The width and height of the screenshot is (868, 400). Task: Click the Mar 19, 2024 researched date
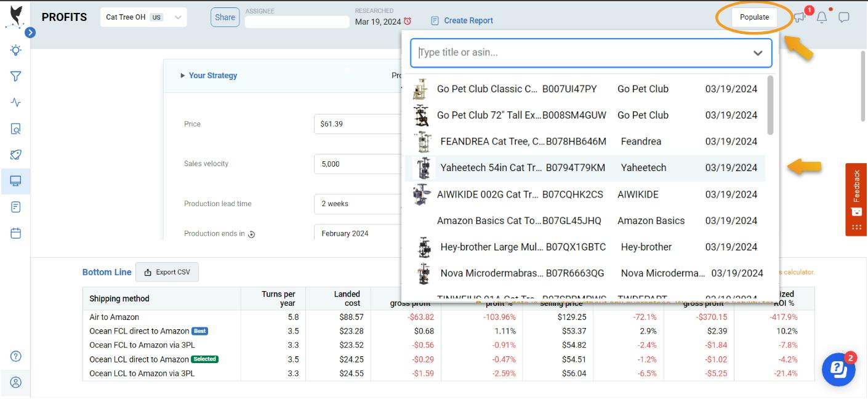pos(378,22)
